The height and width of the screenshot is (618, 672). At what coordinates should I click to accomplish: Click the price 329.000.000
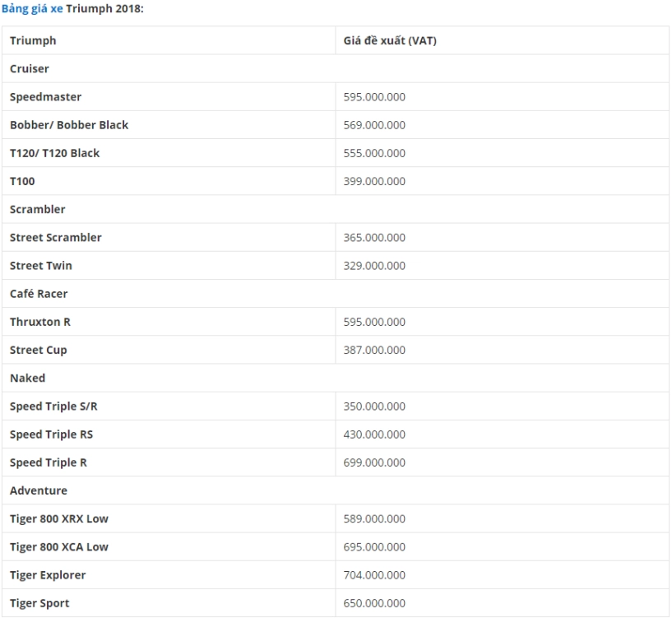374,266
